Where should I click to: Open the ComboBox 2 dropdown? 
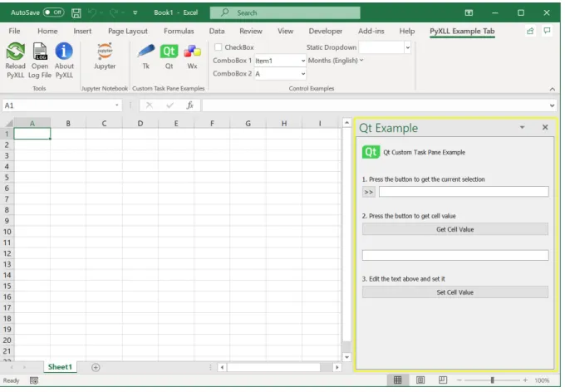point(303,74)
